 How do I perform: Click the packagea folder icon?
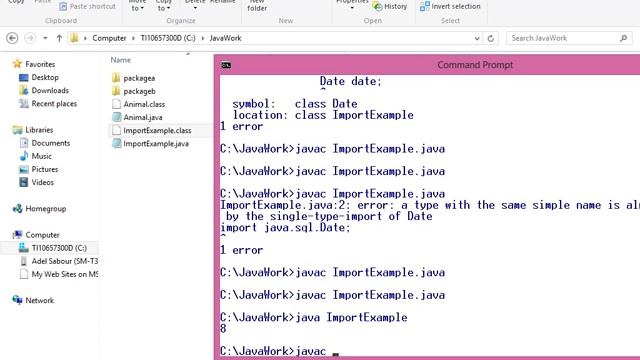point(116,78)
